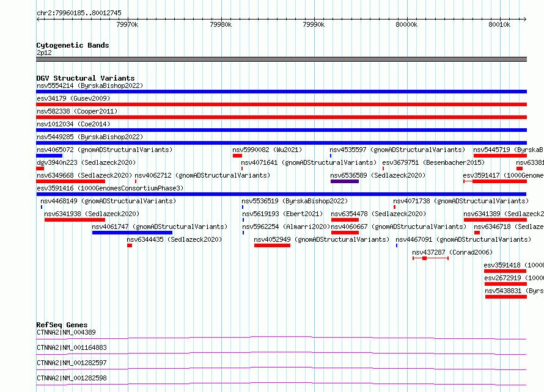
Task: Click the 2p12 band label
Action: point(44,53)
